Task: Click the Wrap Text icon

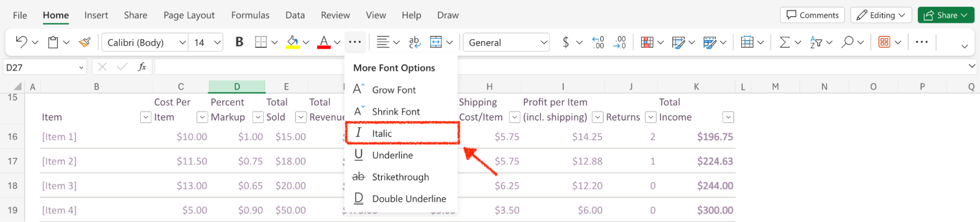Action: (414, 43)
